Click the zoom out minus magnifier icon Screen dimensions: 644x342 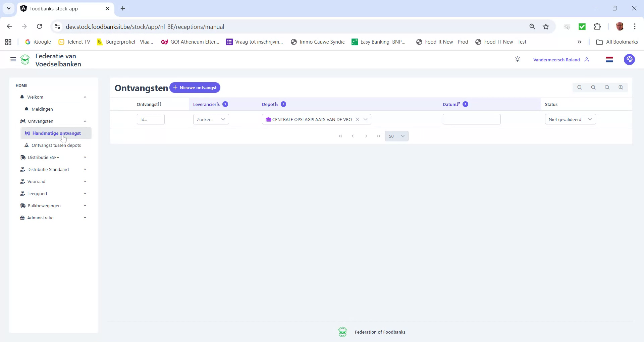(x=593, y=87)
